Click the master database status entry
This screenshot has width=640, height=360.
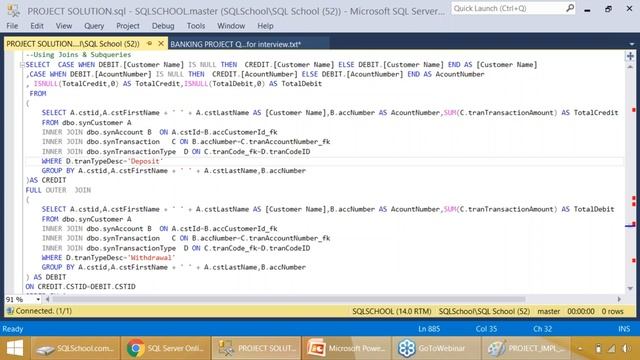coord(549,311)
